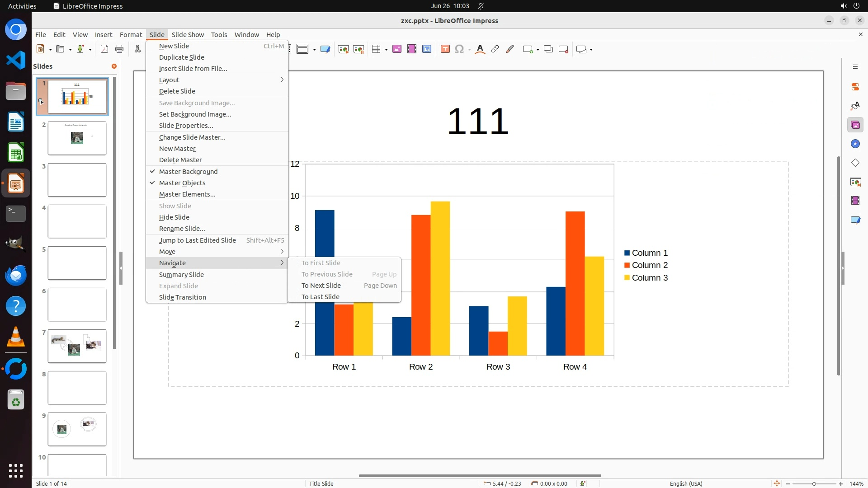Viewport: 868px width, 488px height.
Task: Select Duplicate Slide menu entry
Action: click(x=181, y=57)
